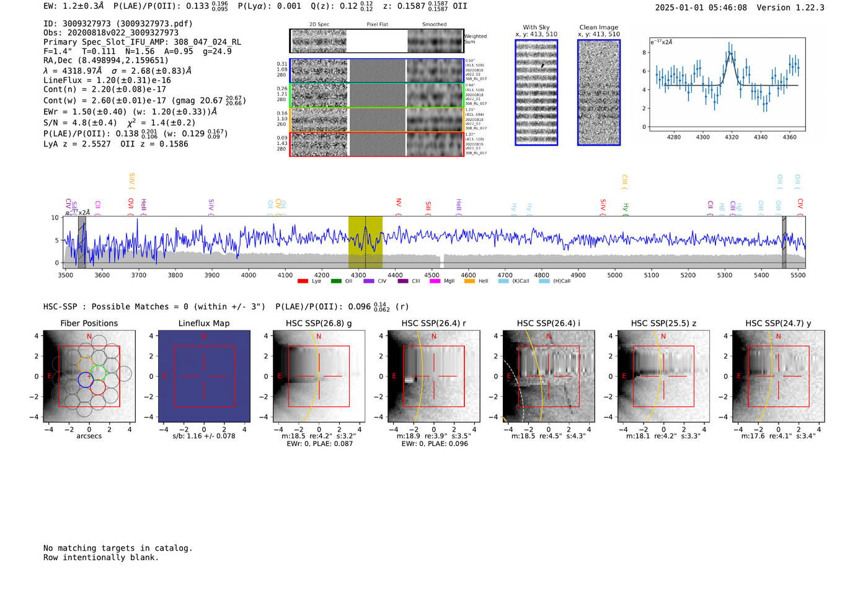
Task: Click the text 'ID: 3009327973 (3009327973.pdf)'
Action: [118, 24]
